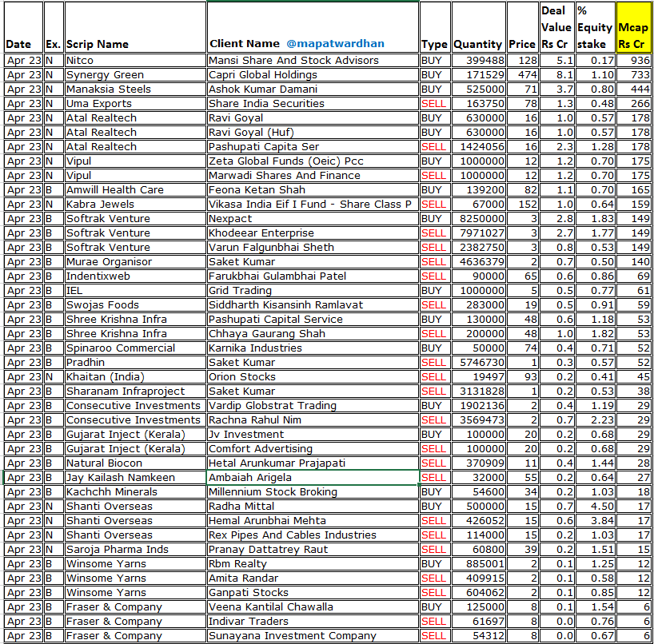654x644 pixels.
Task: Select the Orion Stocks cell
Action: click(x=313, y=377)
